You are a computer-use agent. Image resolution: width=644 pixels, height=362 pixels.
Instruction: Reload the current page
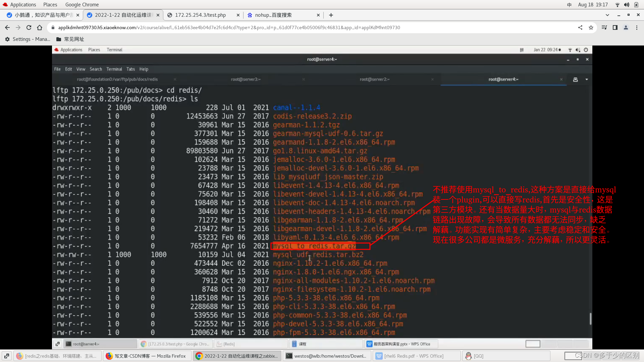pyautogui.click(x=29, y=27)
